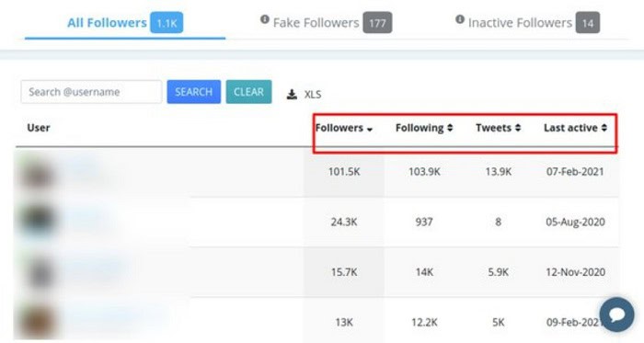Toggle the Following column sort arrows
Image resolution: width=644 pixels, height=343 pixels.
450,128
